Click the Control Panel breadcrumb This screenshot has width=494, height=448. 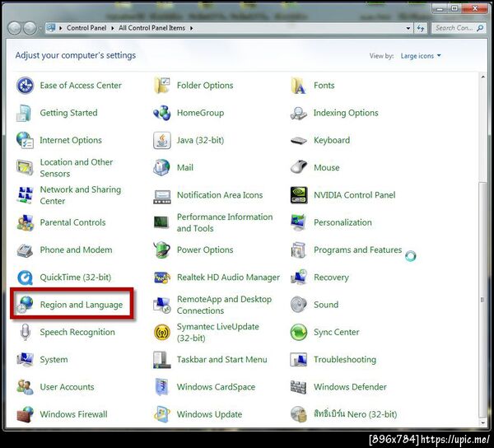(x=86, y=28)
